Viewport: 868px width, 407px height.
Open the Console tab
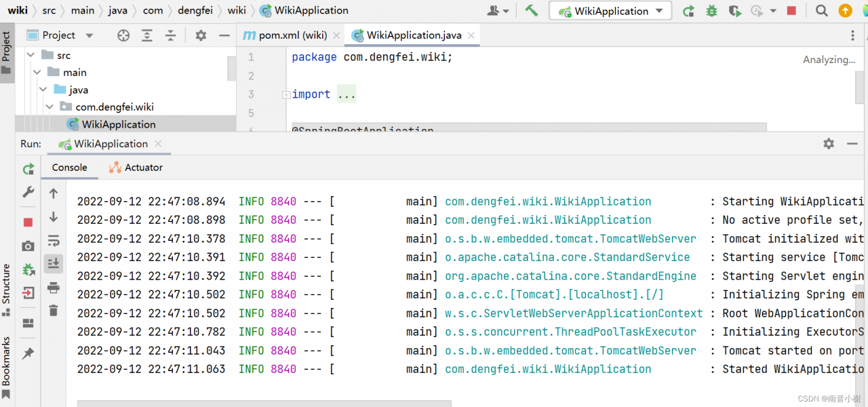(70, 167)
